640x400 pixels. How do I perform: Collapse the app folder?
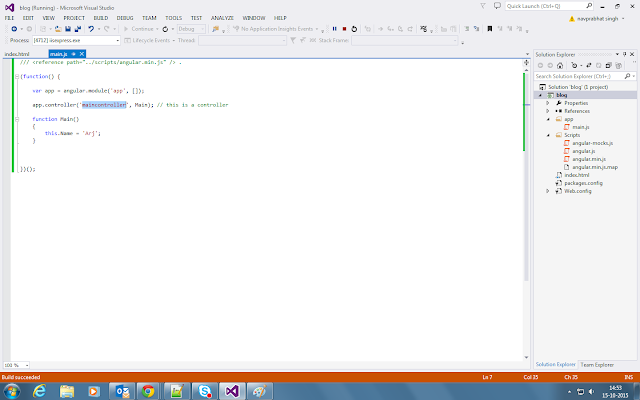(548, 119)
